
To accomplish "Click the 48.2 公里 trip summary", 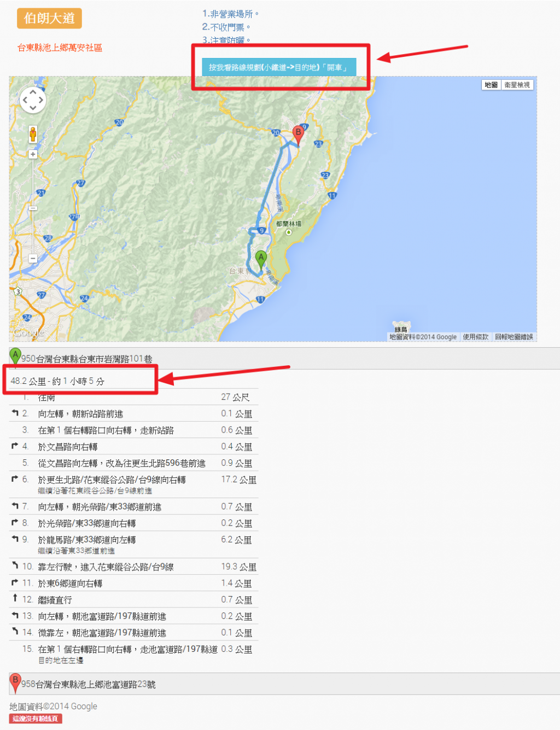I will (x=57, y=381).
